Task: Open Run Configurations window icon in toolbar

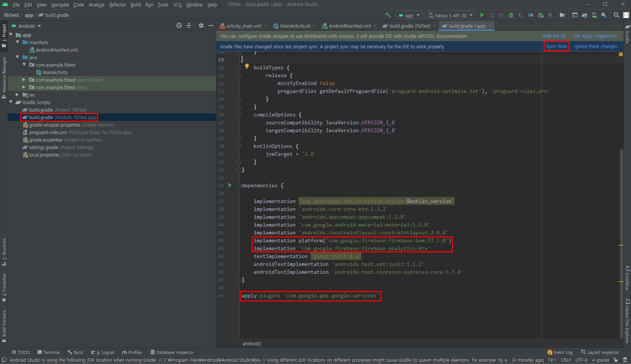Action: click(x=575, y=15)
